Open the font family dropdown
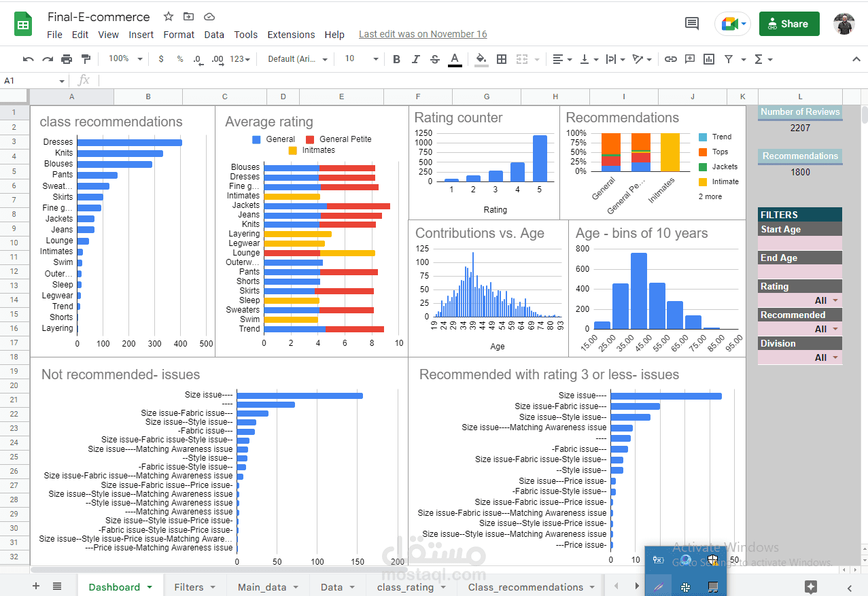Screen dimensions: 868x596 click(x=298, y=59)
